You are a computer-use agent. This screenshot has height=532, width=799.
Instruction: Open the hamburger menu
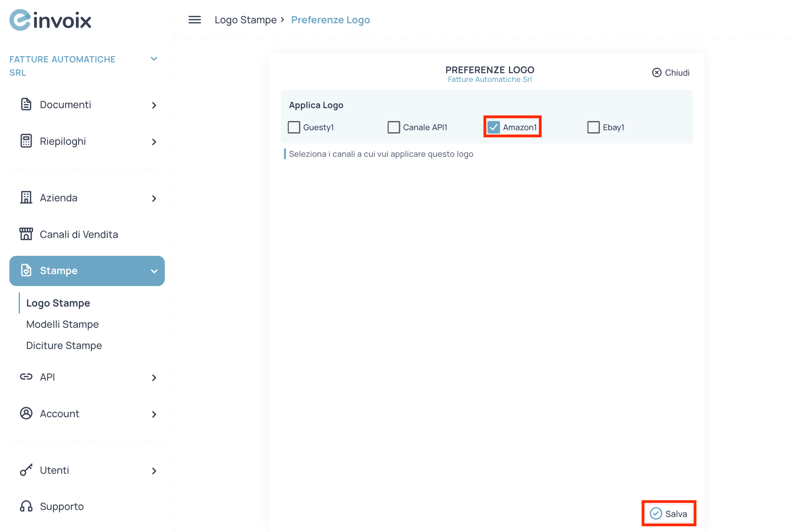click(194, 20)
